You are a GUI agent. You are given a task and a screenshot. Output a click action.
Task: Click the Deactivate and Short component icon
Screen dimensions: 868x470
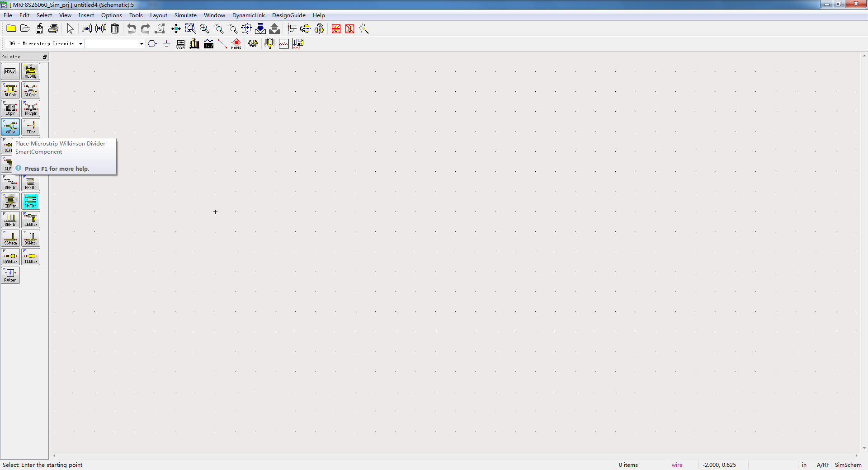click(350, 29)
